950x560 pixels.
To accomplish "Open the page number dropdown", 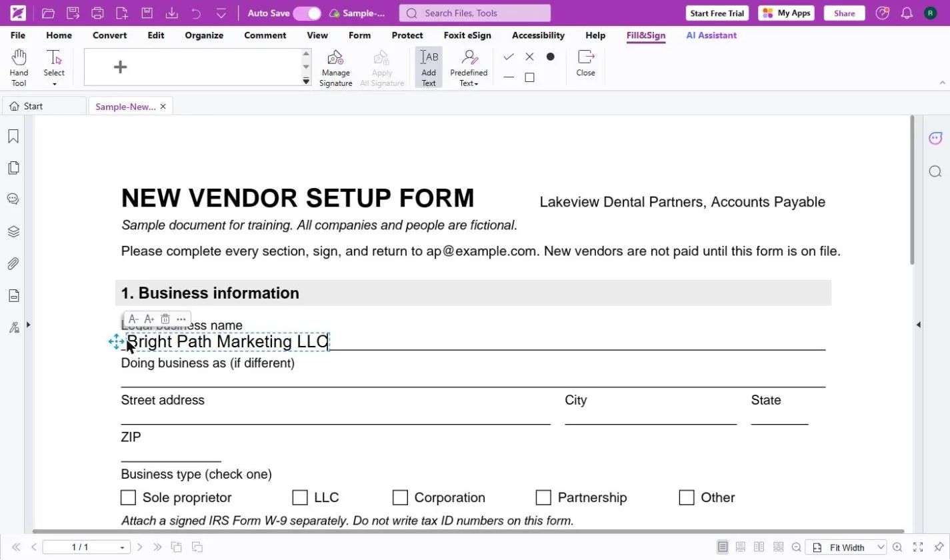I will point(122,547).
